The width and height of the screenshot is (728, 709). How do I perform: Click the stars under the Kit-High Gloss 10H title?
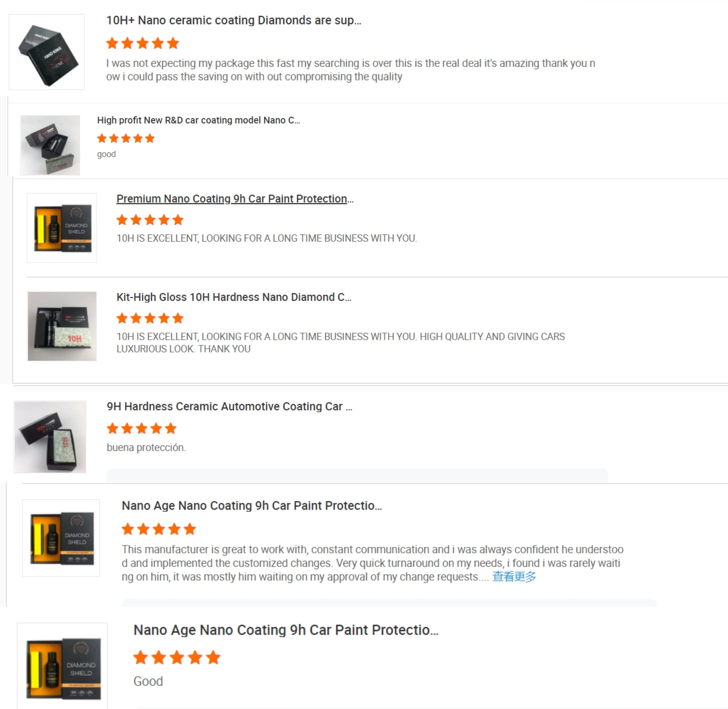(150, 318)
